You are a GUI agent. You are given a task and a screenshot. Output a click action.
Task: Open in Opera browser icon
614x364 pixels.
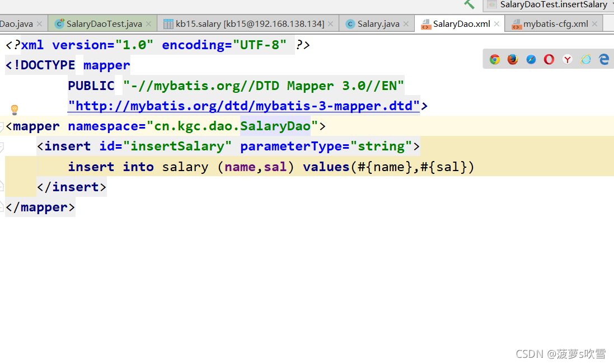click(549, 59)
